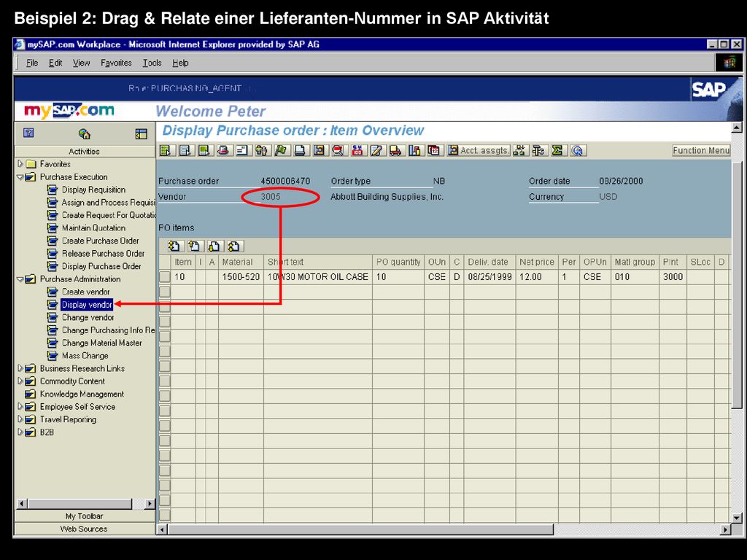Expand the Employee Self Service folder
Viewport: 747px width, 560px height.
click(x=20, y=407)
